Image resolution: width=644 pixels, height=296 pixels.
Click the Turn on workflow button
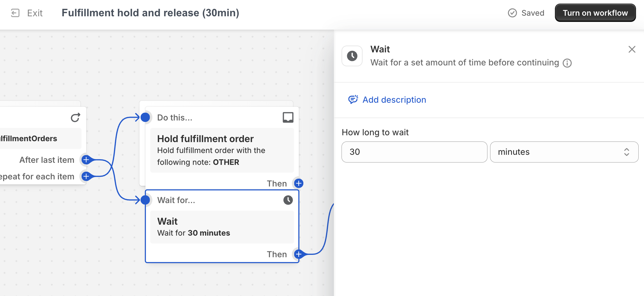click(x=595, y=13)
